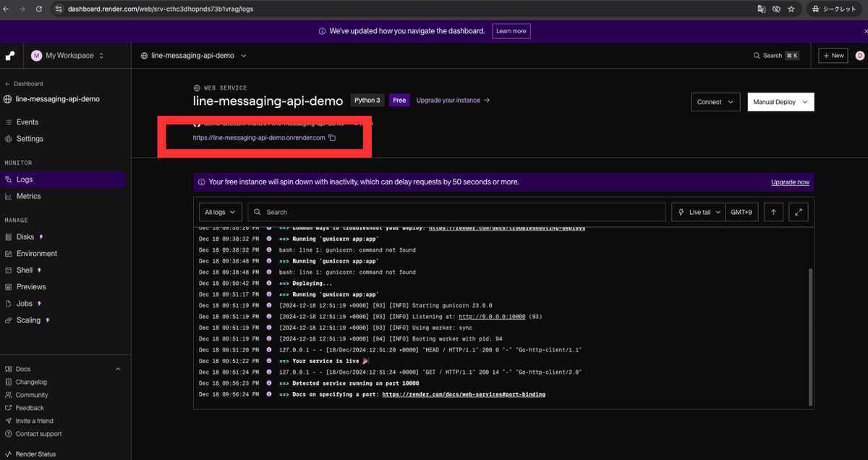Click the incognito シークレット indicator
This screenshot has height=460, width=868.
[833, 9]
